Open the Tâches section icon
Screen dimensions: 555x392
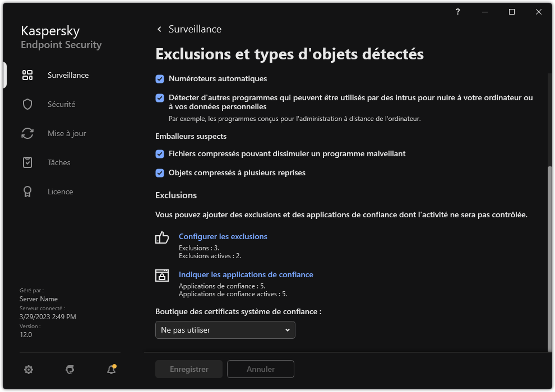pyautogui.click(x=27, y=162)
